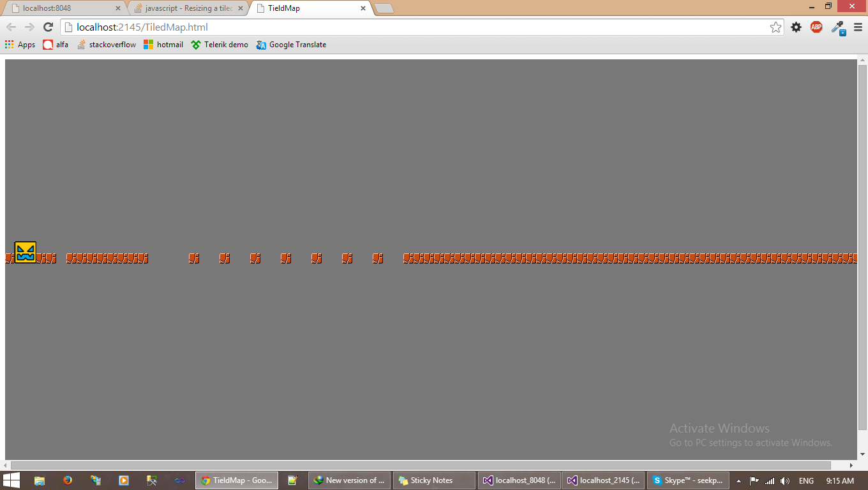Activate the TieldMap - Google Chrome taskbar button
The width and height of the screenshot is (868, 490).
[237, 480]
